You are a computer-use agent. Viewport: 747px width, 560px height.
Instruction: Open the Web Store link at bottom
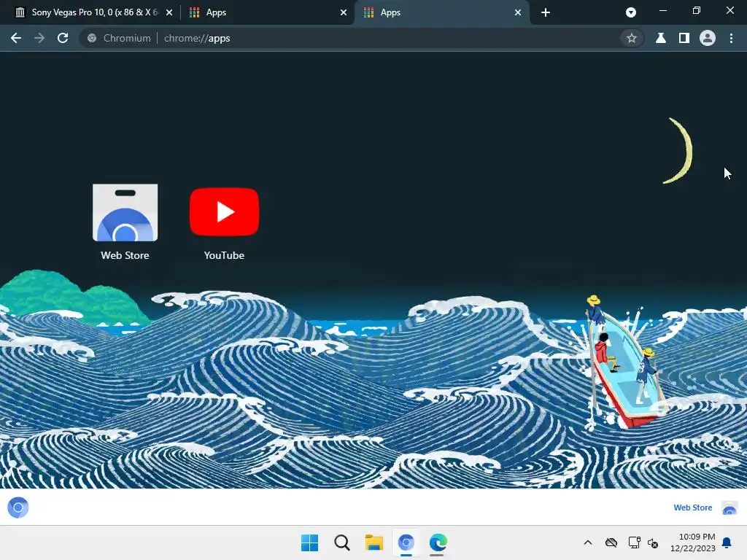(693, 507)
